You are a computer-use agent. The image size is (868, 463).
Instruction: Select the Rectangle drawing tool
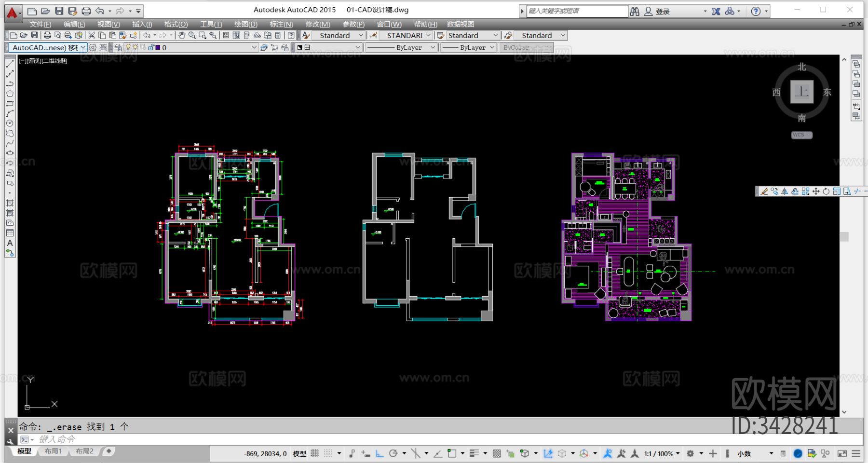(x=10, y=104)
